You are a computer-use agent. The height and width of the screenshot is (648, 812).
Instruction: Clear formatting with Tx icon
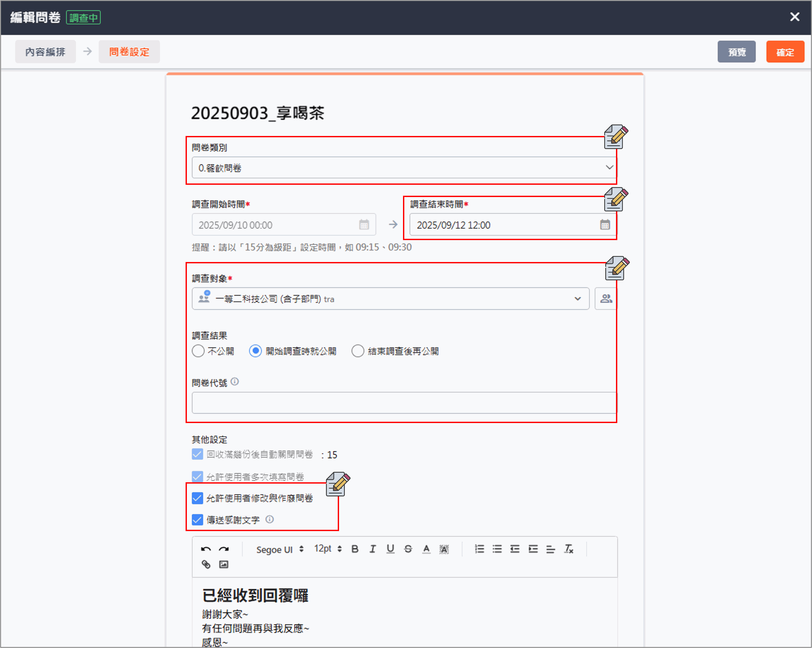point(568,549)
